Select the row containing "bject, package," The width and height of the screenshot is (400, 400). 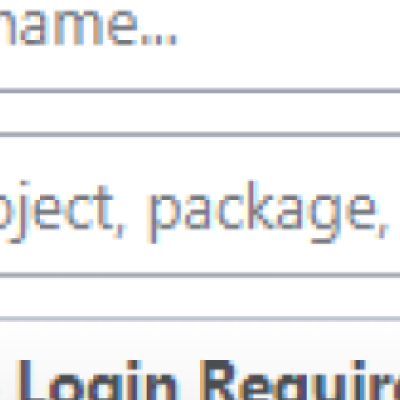[200, 205]
